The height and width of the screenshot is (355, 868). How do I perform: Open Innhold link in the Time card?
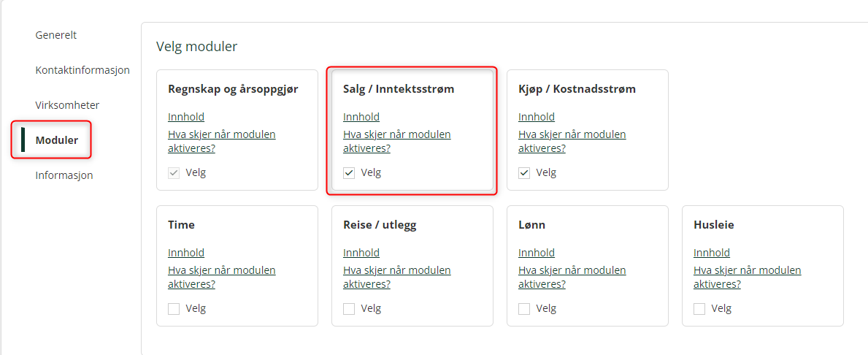click(x=186, y=253)
